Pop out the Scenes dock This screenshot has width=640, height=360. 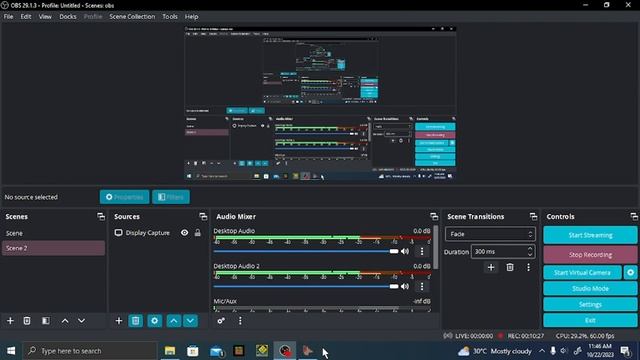click(x=101, y=217)
